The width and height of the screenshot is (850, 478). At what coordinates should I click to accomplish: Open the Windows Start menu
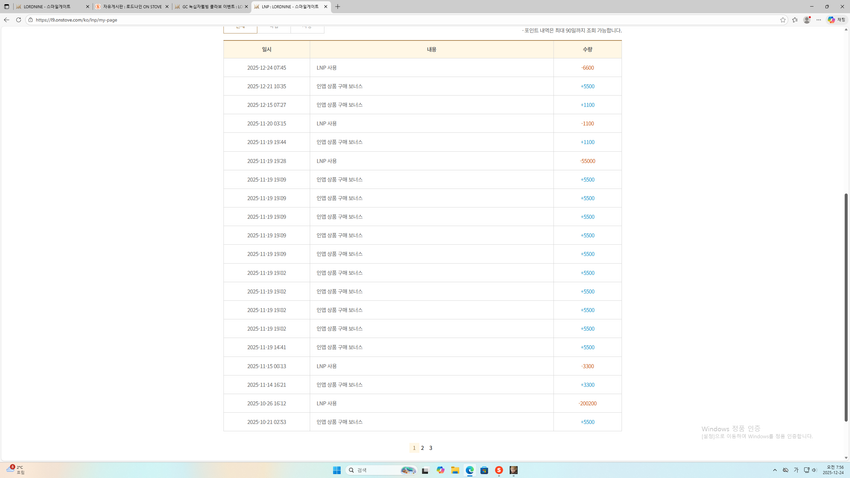pos(337,470)
